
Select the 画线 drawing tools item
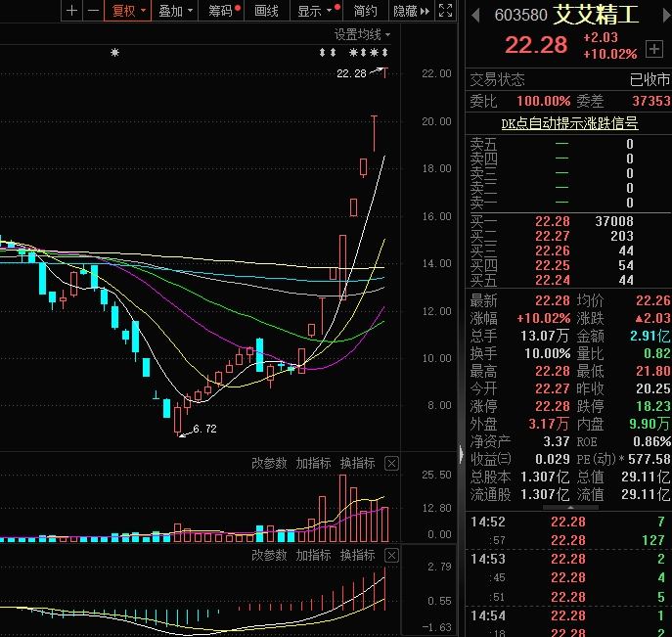266,11
